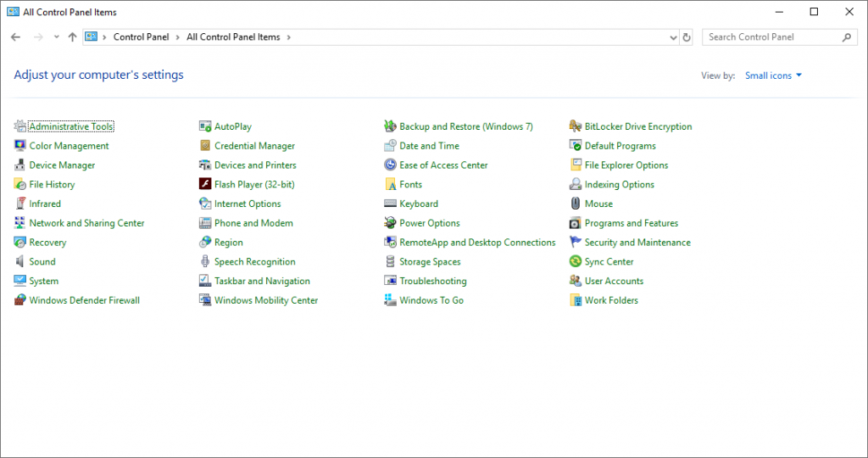This screenshot has width=868, height=458.
Task: Open the Taskbar and Navigation link
Action: point(263,282)
